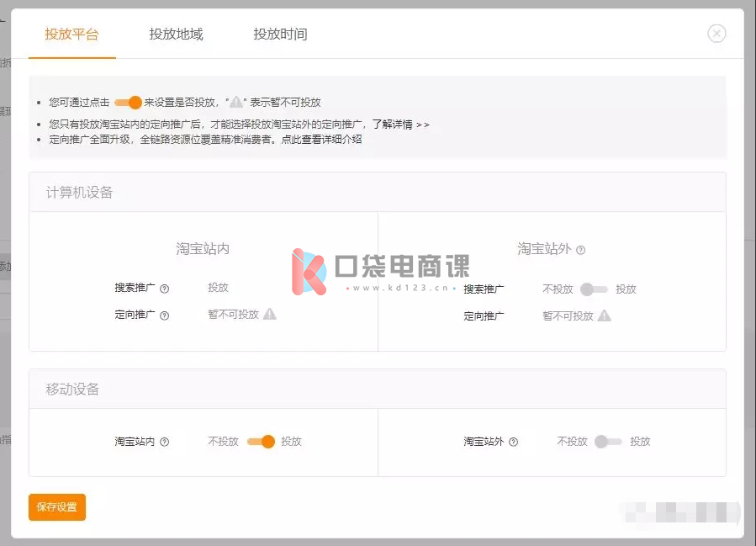The width and height of the screenshot is (756, 546).
Task: Close the dialog with the X icon
Action: pyautogui.click(x=716, y=34)
